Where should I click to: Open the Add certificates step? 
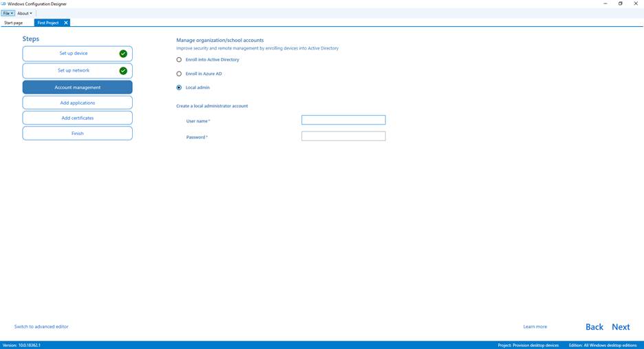point(77,118)
